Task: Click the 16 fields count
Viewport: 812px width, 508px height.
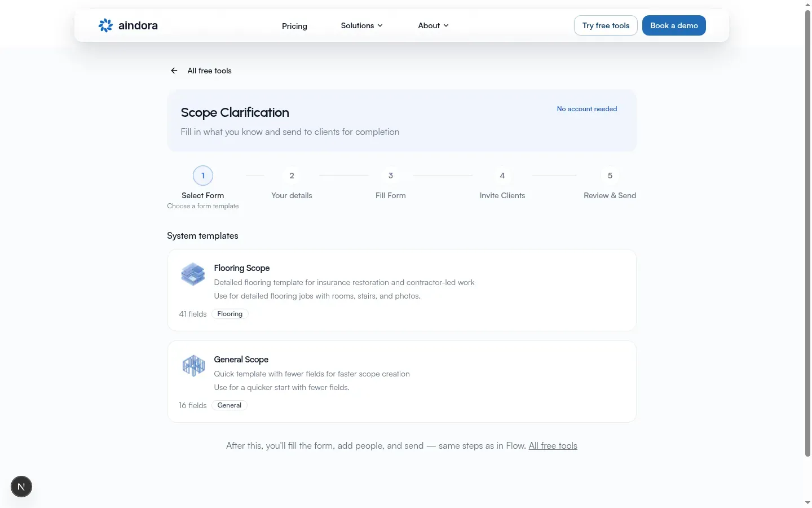Action: coord(193,405)
